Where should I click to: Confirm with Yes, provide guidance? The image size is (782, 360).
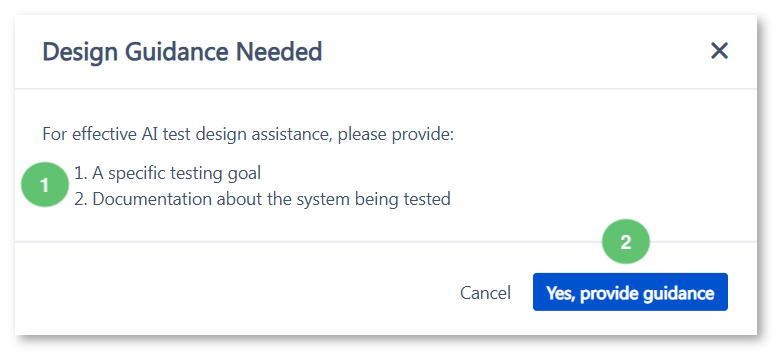[630, 292]
